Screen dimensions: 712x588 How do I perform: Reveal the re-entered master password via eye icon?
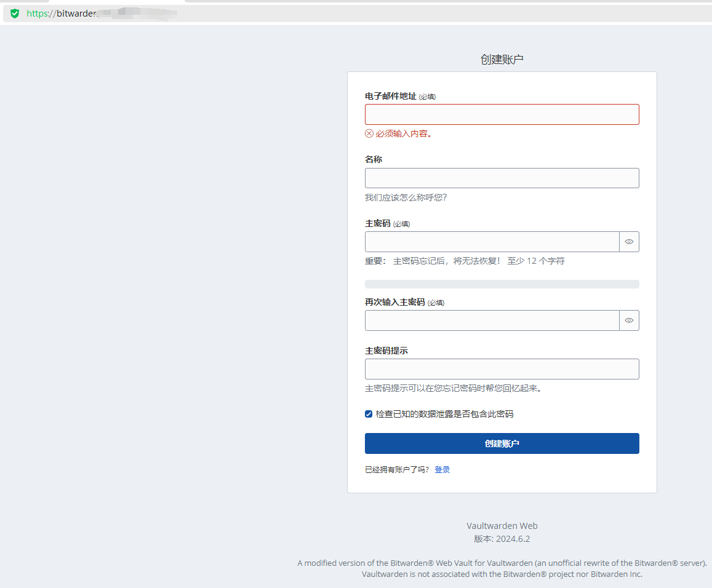(x=629, y=320)
